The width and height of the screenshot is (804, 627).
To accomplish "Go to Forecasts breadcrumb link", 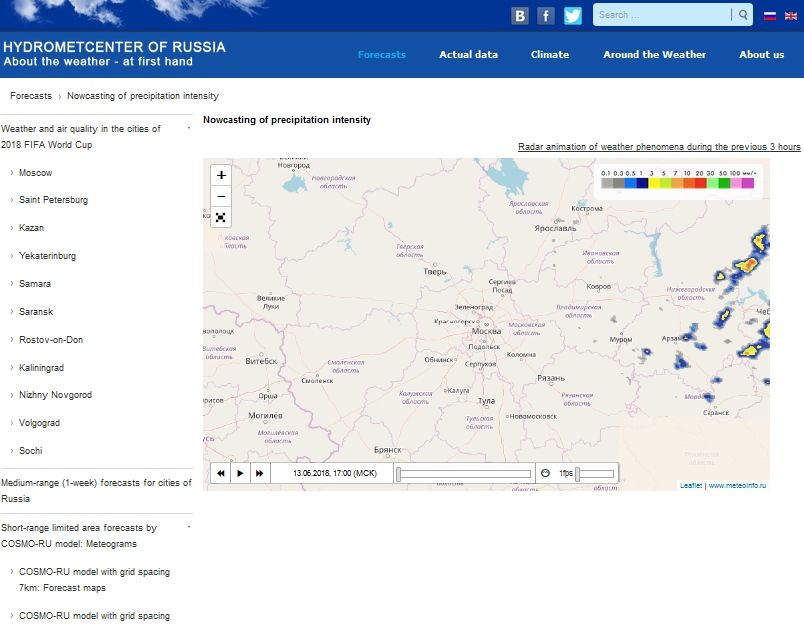I will 31,96.
